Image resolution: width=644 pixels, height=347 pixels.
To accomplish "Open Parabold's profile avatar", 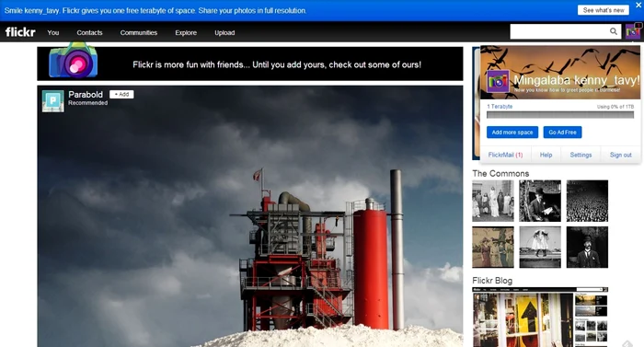I will coord(53,100).
